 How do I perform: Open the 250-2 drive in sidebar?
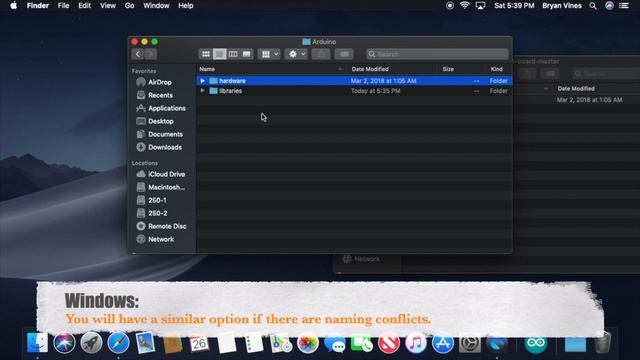(x=158, y=213)
